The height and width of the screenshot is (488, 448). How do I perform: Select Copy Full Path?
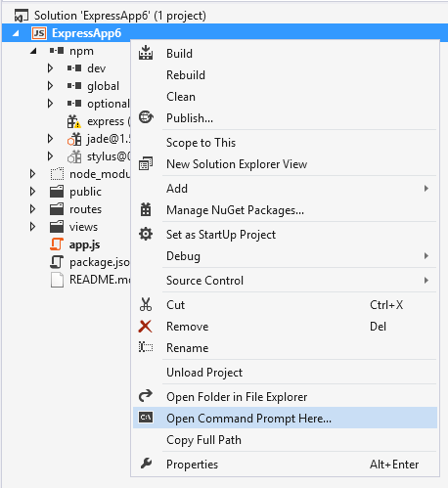(x=285, y=439)
